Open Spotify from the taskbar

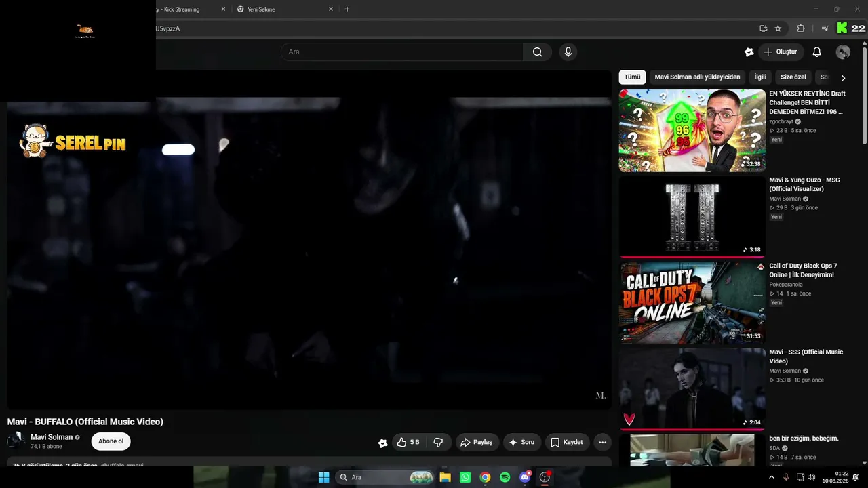click(505, 477)
